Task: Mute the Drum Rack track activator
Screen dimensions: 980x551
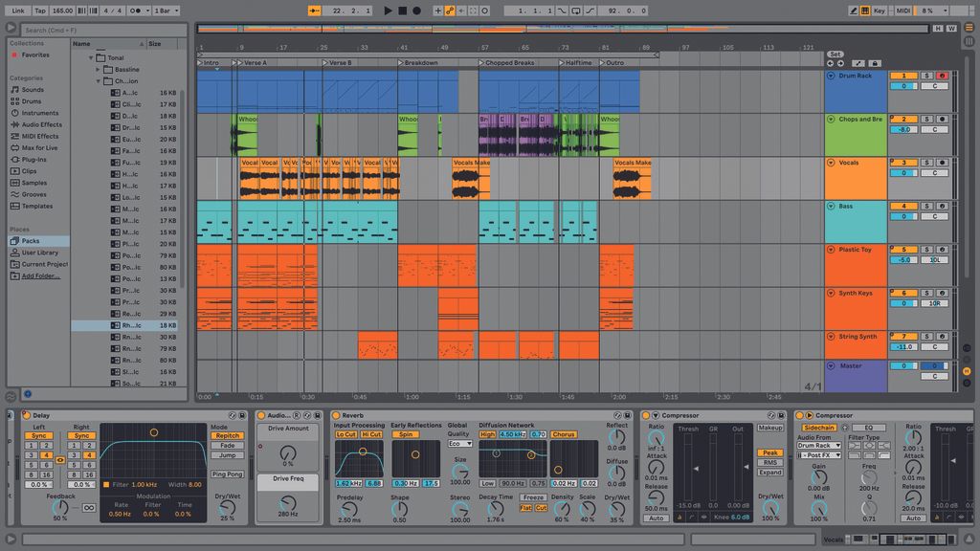Action: (x=904, y=74)
